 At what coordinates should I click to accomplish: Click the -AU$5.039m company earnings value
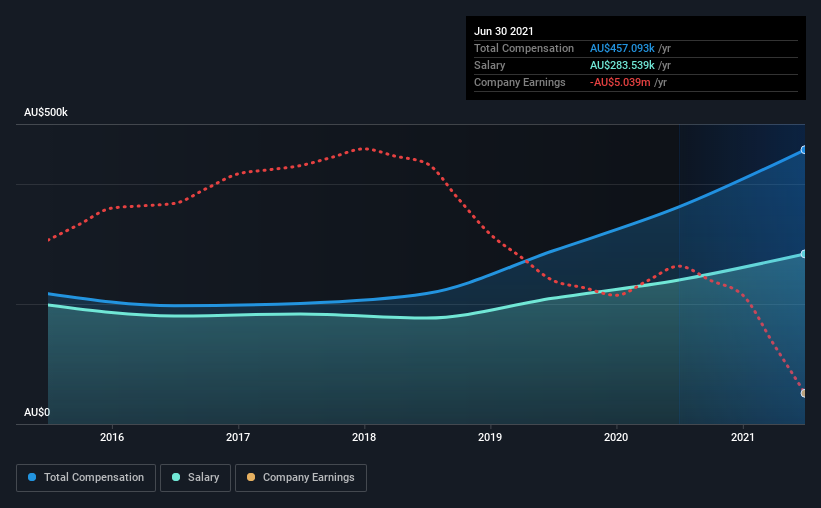(x=620, y=83)
